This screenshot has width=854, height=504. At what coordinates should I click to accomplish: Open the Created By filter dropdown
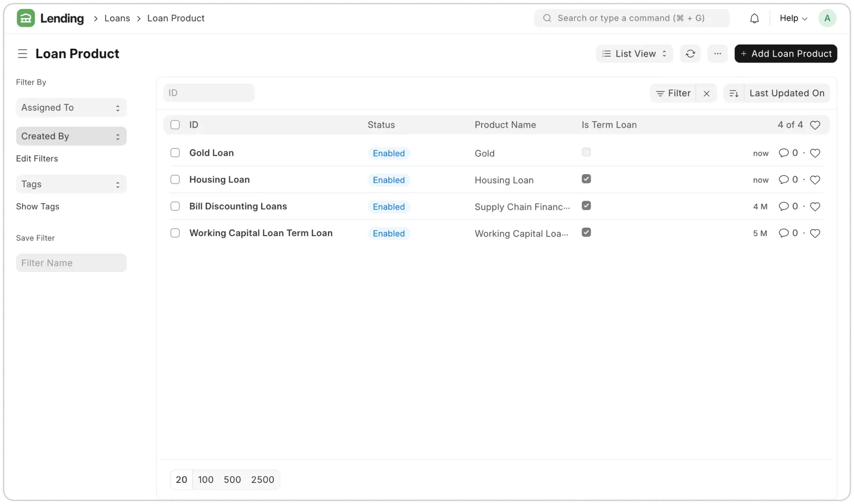(x=71, y=136)
